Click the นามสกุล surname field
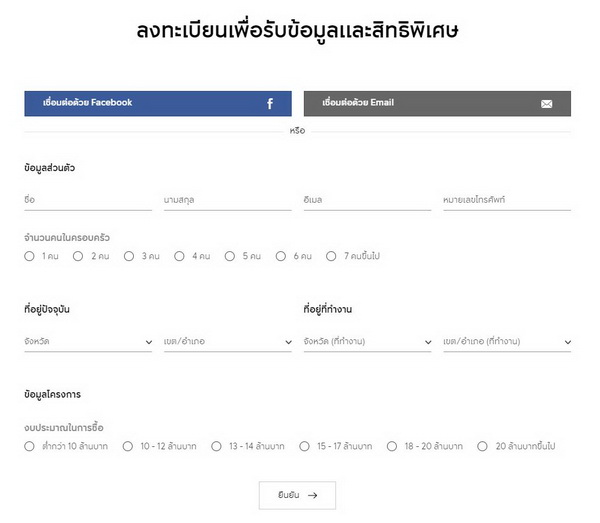 (x=227, y=200)
